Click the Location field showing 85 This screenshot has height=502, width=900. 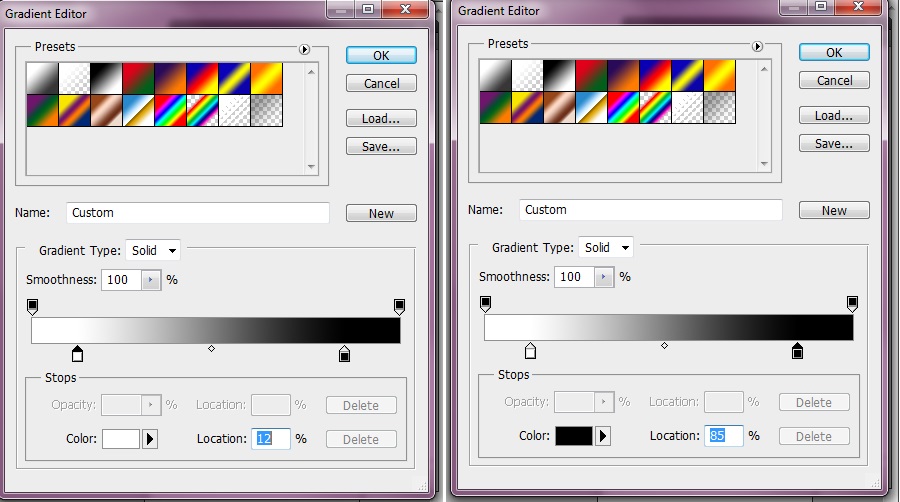tap(725, 436)
